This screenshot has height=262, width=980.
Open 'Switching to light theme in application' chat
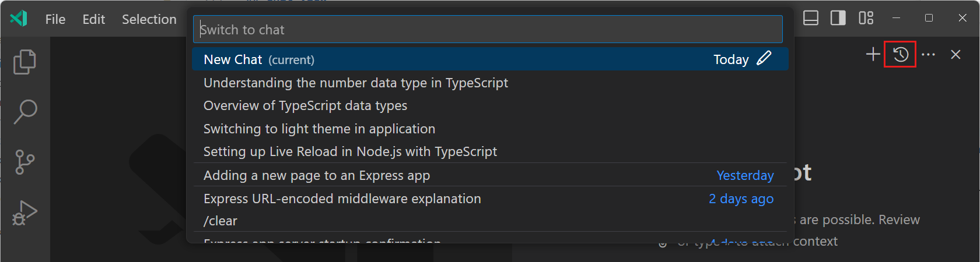pos(319,129)
